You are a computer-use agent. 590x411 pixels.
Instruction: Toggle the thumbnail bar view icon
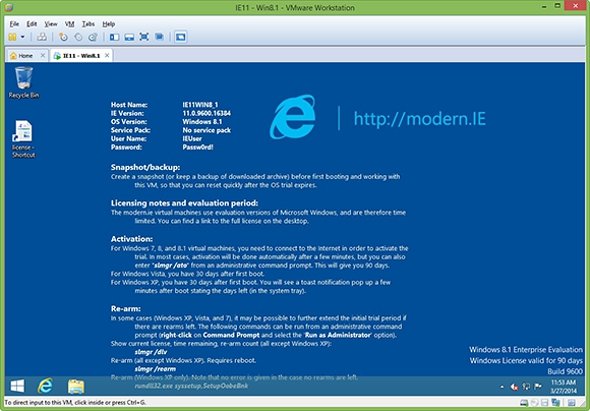point(129,37)
